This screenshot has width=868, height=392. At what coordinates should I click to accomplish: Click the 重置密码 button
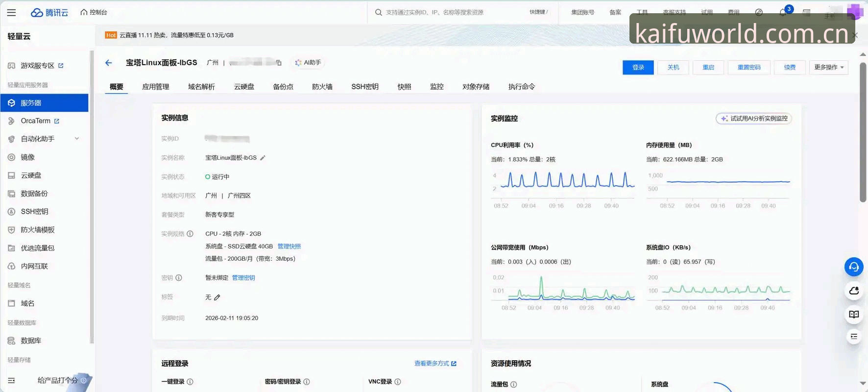pos(749,68)
